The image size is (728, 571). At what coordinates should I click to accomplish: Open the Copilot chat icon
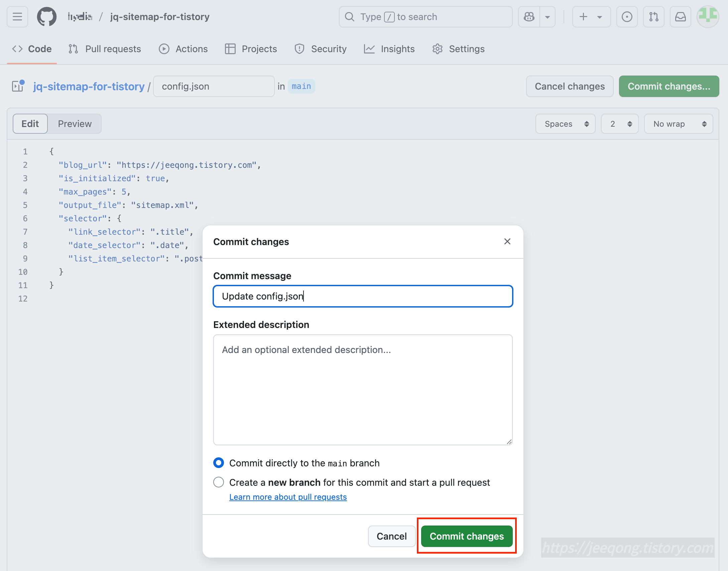(x=529, y=17)
